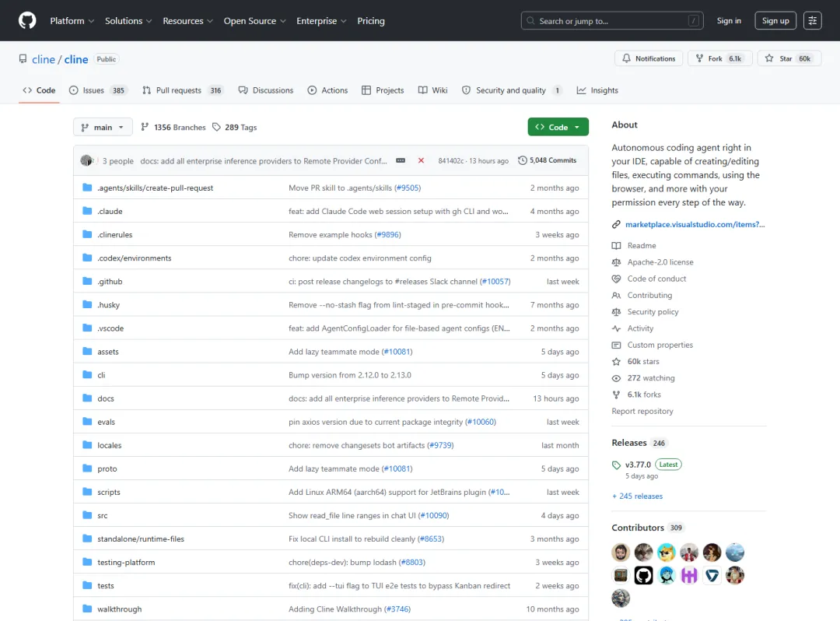Open the .codex/environments folder
This screenshot has width=840, height=621.
(135, 258)
